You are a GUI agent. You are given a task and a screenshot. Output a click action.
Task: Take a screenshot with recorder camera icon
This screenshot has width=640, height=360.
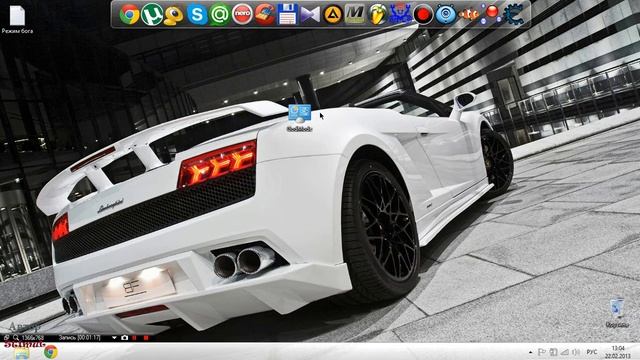point(124,338)
